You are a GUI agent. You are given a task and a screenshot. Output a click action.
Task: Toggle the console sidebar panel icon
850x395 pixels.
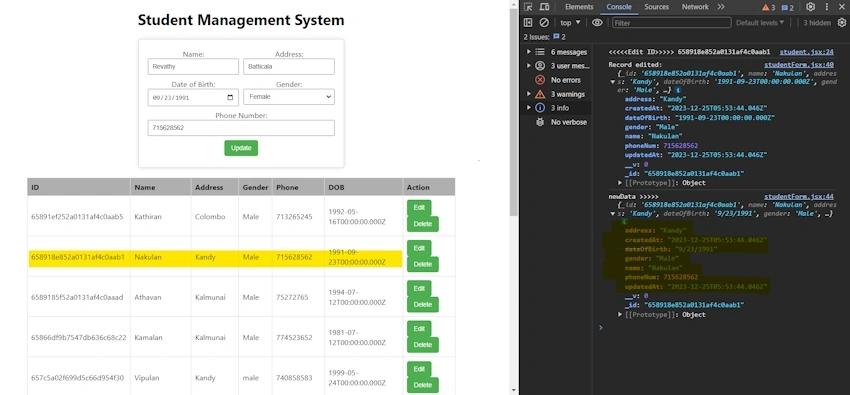tap(528, 23)
